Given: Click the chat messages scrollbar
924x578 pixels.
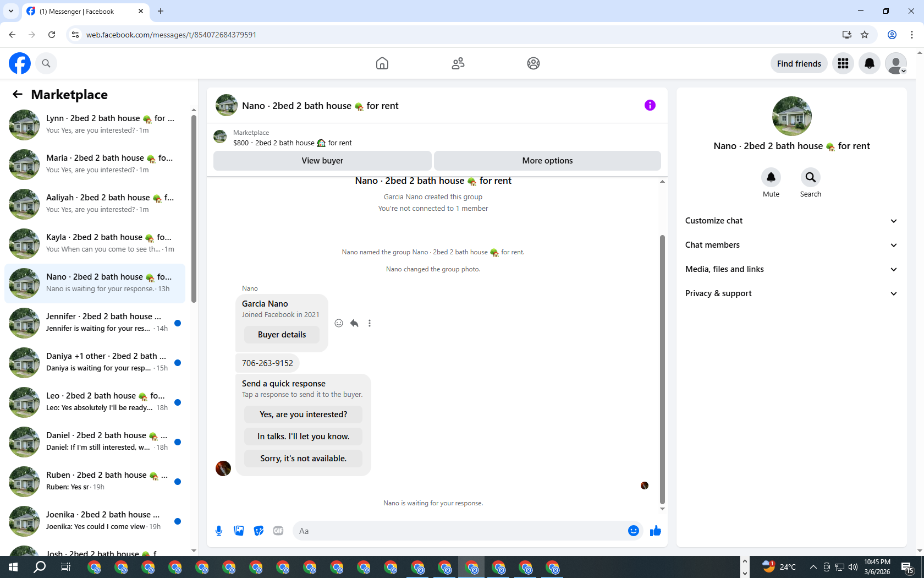Looking at the screenshot, I should pyautogui.click(x=662, y=369).
